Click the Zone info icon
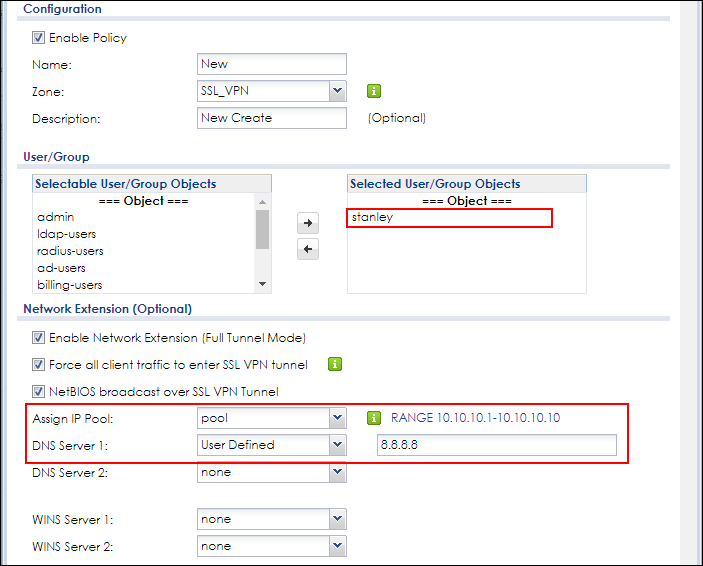The width and height of the screenshot is (703, 566). pos(373,91)
